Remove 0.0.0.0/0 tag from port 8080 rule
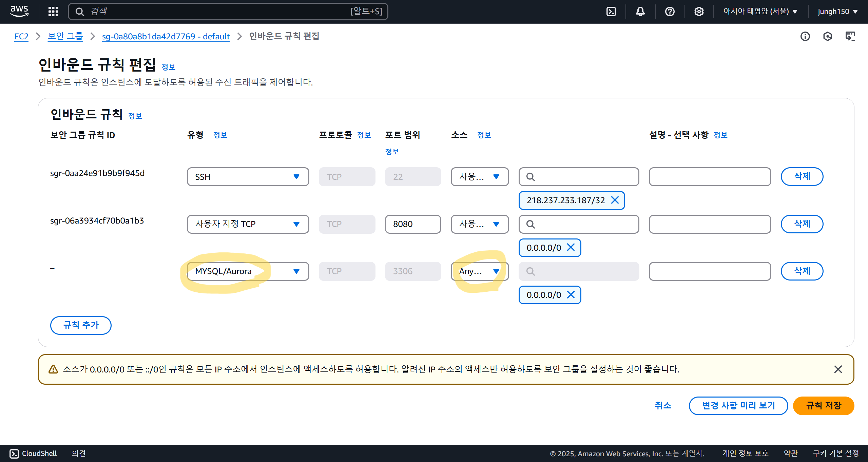868x462 pixels. [571, 247]
